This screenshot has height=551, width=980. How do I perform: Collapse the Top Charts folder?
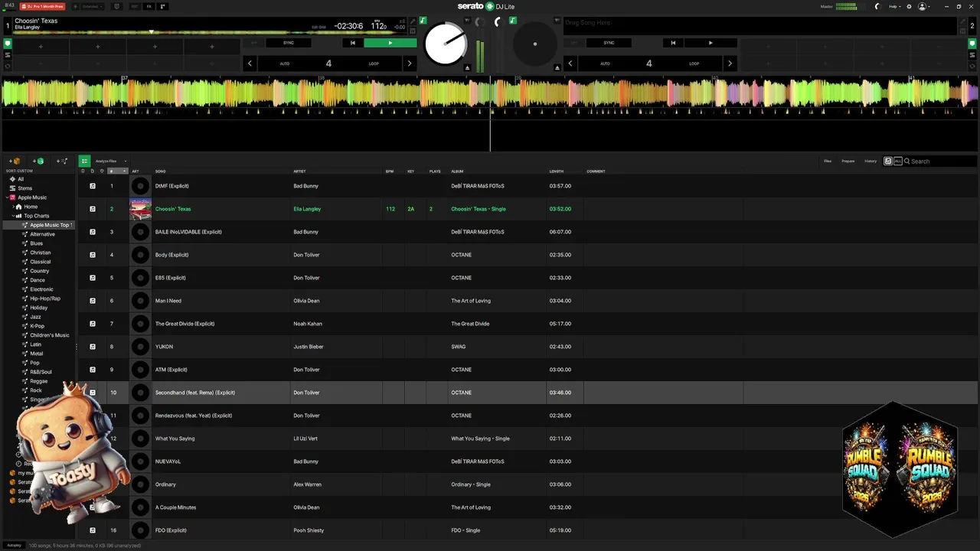[12, 216]
